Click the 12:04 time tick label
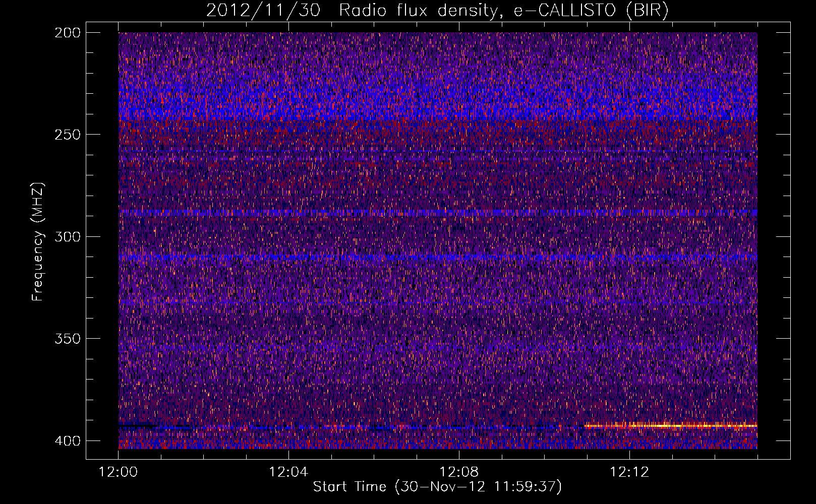This screenshot has width=816, height=504. pyautogui.click(x=288, y=472)
